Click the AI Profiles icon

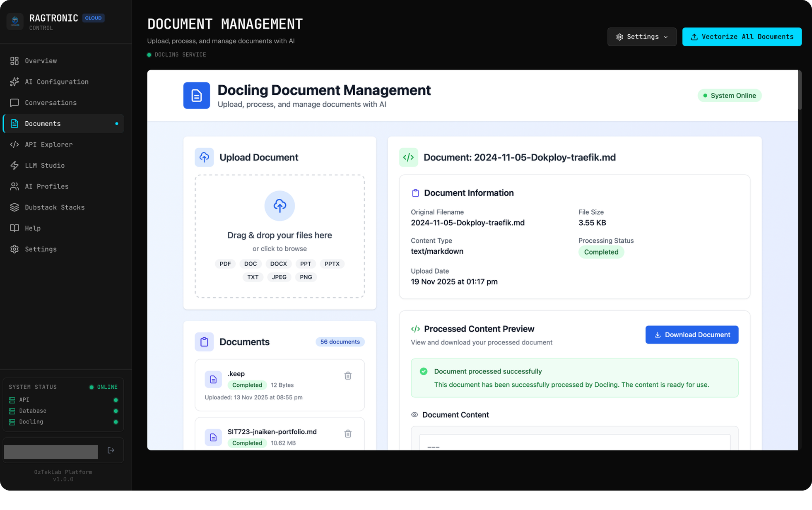[14, 186]
